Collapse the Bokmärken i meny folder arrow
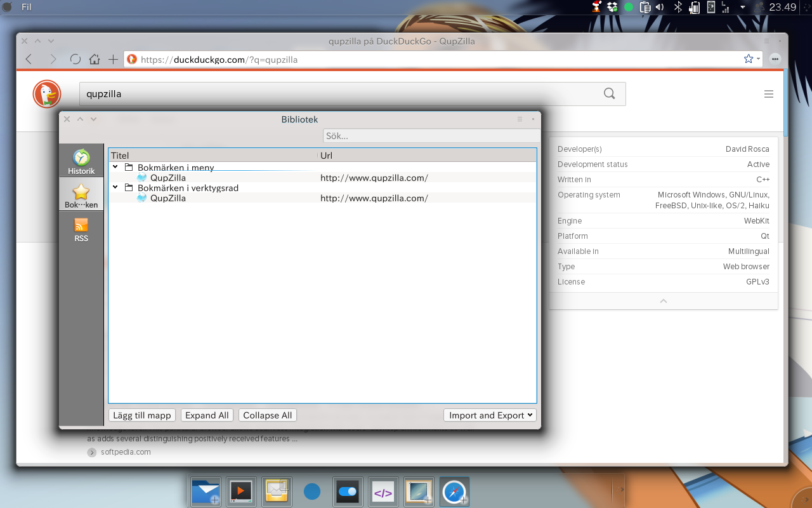 [115, 167]
